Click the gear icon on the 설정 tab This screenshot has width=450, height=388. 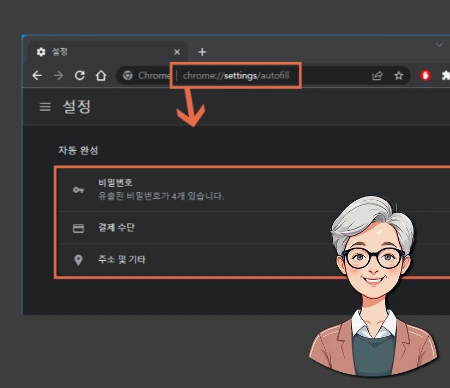(41, 52)
